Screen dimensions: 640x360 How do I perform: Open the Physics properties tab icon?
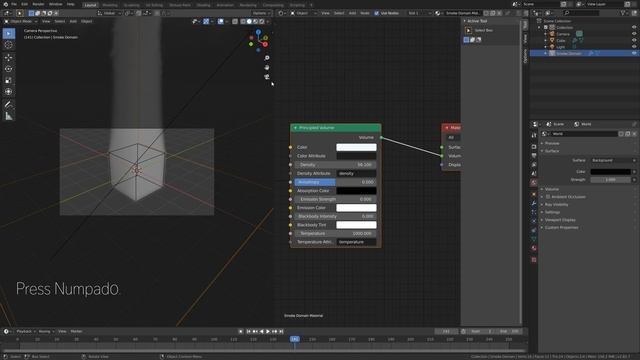click(534, 221)
